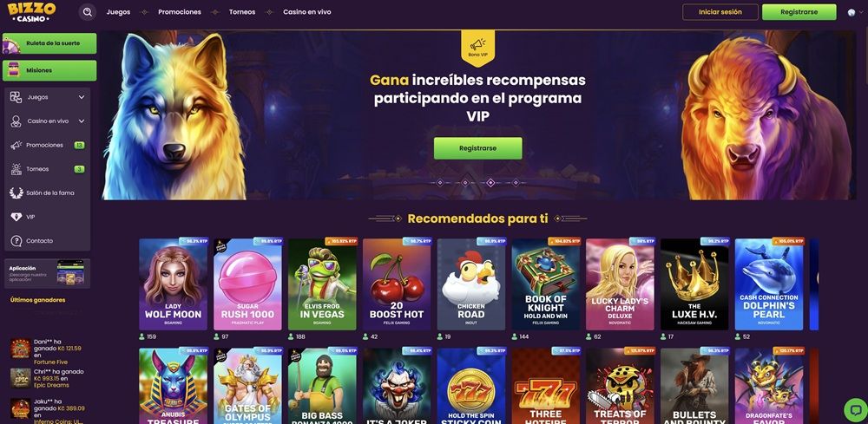Open the live chat bubble icon
Screen dimensions: 868x424
(x=855, y=410)
